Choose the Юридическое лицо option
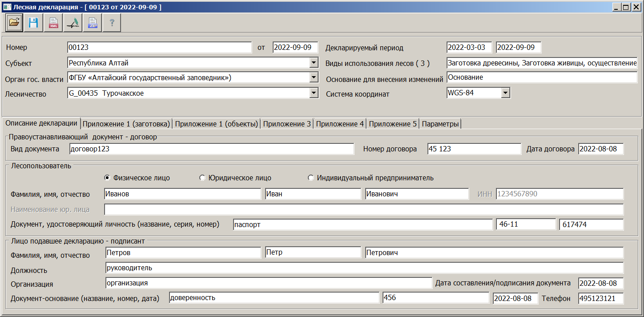 [202, 178]
